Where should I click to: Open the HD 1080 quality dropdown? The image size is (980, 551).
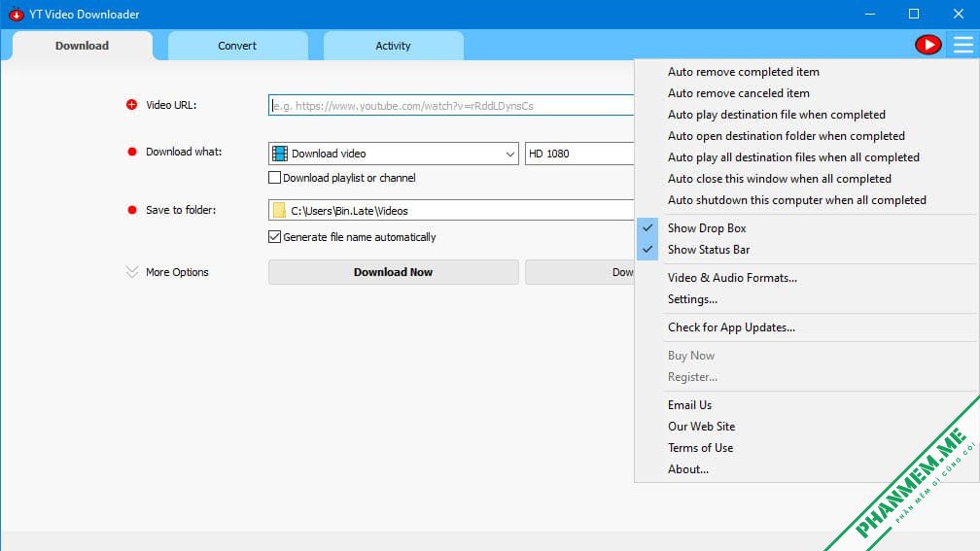click(580, 154)
